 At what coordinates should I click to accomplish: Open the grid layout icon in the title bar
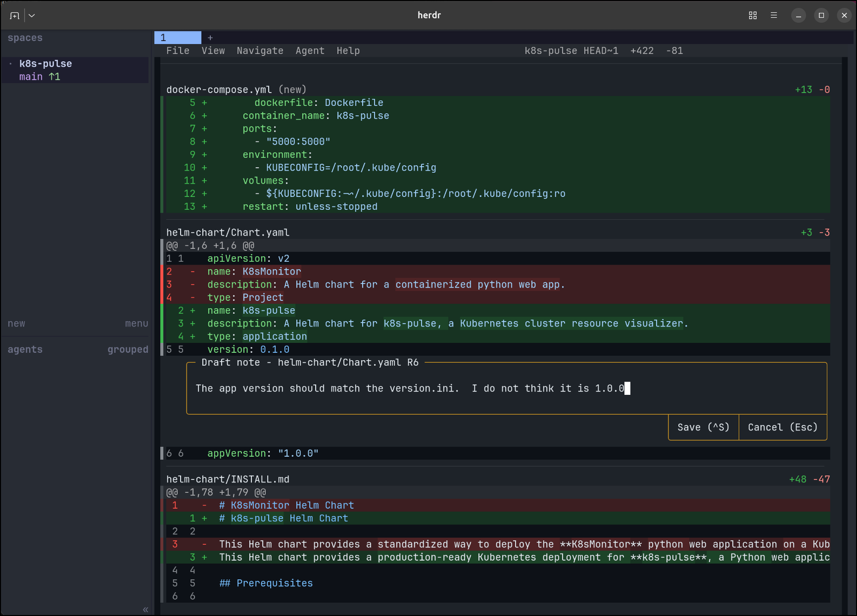[x=753, y=15]
